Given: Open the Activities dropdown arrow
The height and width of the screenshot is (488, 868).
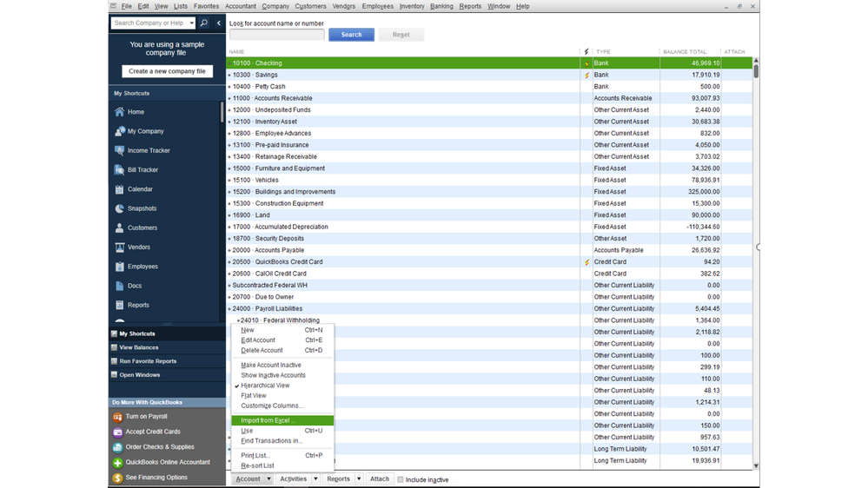Looking at the screenshot, I should tap(315, 479).
